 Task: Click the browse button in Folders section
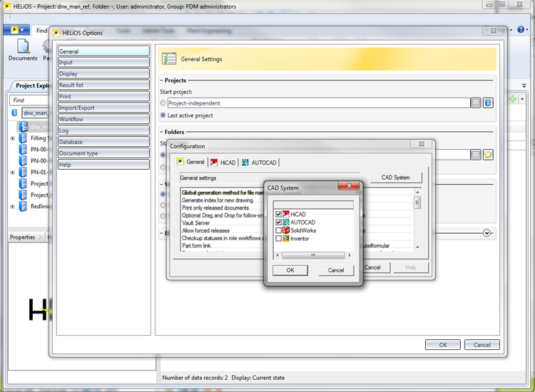point(476,155)
